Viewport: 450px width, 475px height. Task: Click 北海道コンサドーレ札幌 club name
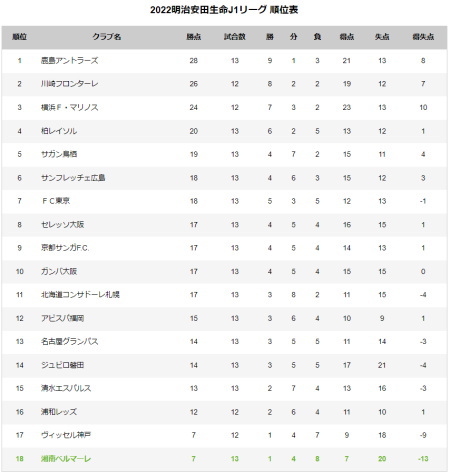[x=80, y=295]
